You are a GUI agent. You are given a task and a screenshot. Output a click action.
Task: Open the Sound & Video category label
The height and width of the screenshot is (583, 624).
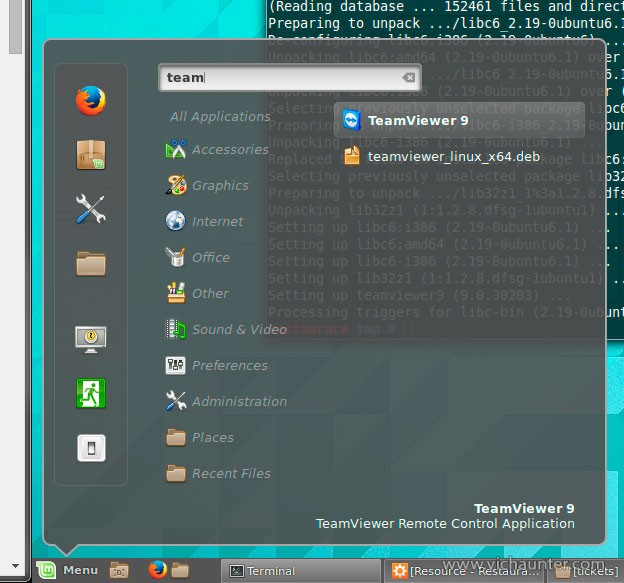239,330
